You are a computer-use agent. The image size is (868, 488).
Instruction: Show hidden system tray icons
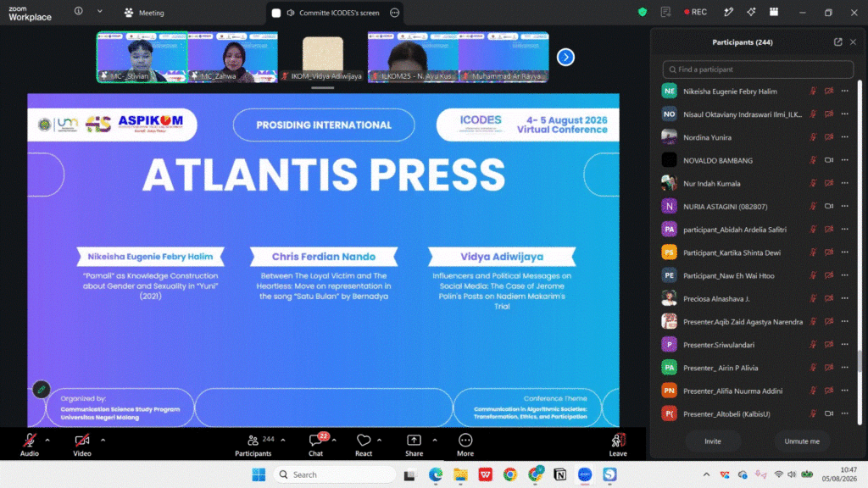point(706,474)
